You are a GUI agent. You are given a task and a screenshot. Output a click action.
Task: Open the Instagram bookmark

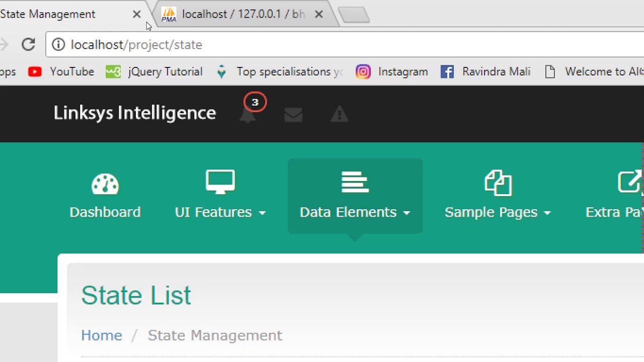(x=392, y=72)
